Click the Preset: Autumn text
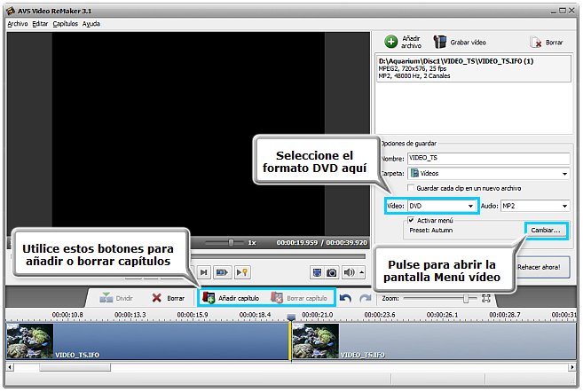The width and height of the screenshot is (583, 392). pyautogui.click(x=431, y=231)
